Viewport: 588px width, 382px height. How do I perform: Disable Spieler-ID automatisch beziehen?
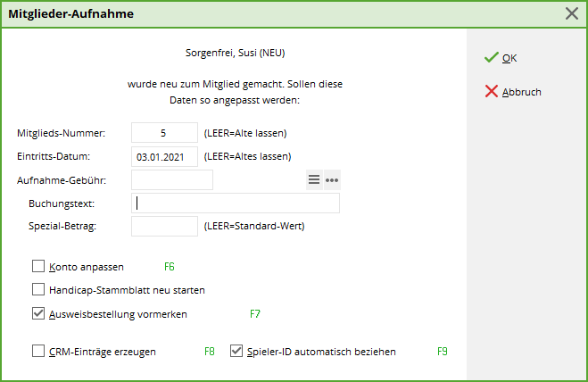(x=236, y=351)
